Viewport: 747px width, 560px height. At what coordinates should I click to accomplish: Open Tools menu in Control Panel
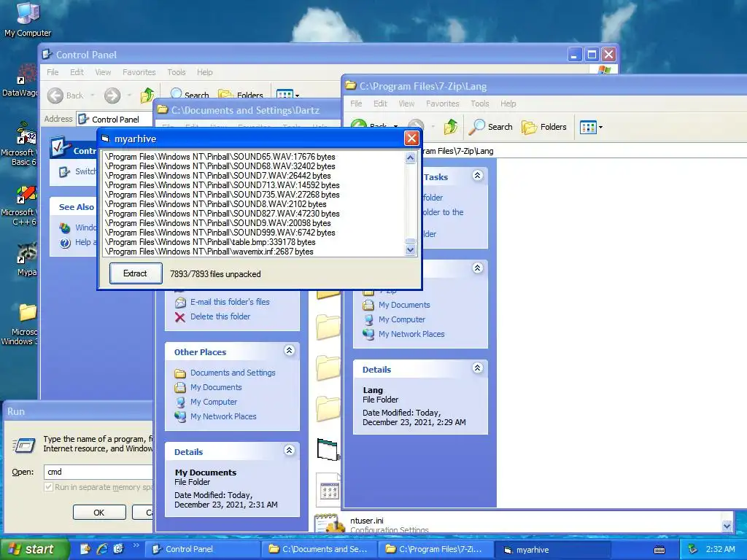[x=177, y=72]
